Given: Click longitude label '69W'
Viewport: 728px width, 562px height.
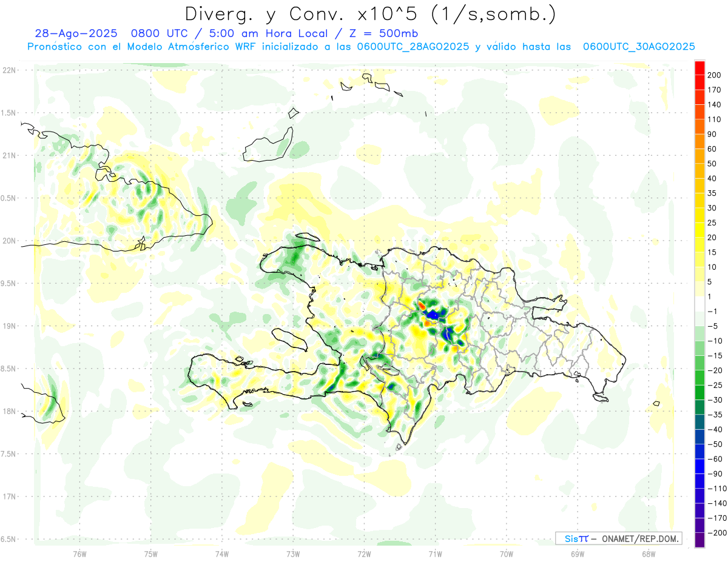Looking at the screenshot, I should point(577,554).
